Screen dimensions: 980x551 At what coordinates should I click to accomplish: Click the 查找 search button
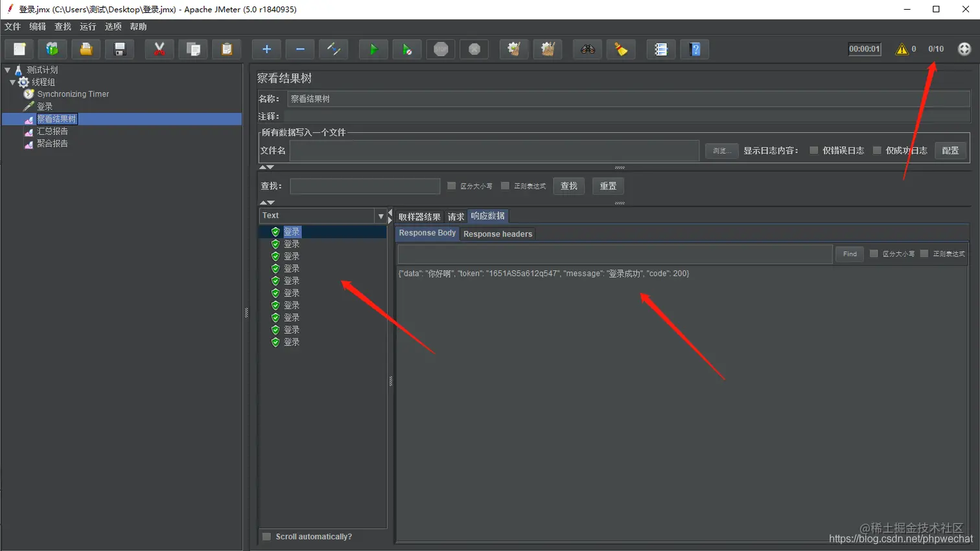(569, 186)
